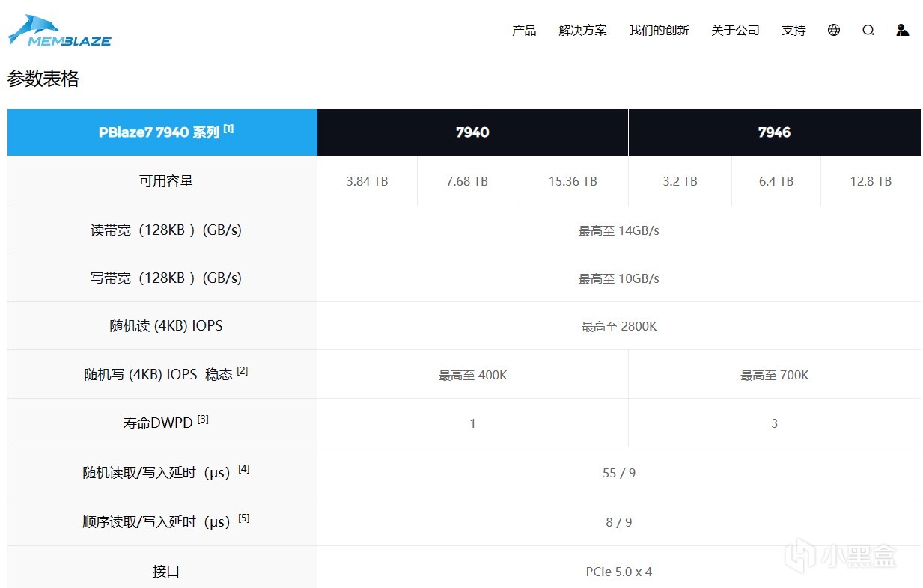Select the DWPD value 1
This screenshot has height=588, width=923.
click(472, 424)
